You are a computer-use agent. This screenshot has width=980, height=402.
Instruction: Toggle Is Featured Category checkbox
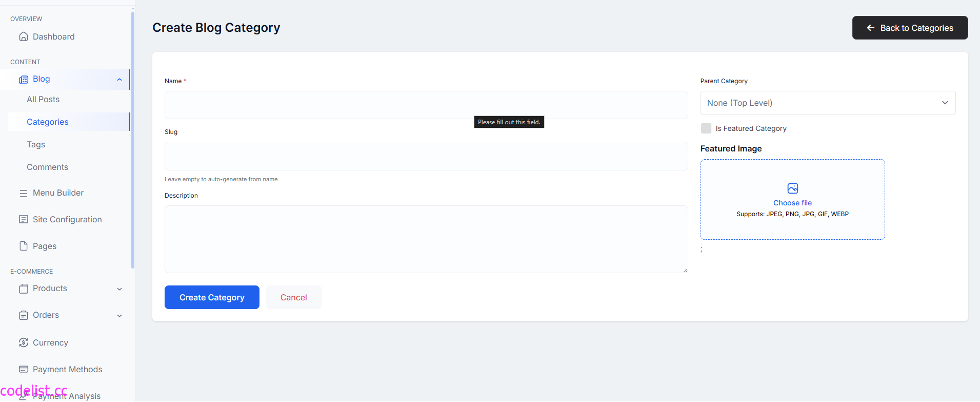point(706,128)
